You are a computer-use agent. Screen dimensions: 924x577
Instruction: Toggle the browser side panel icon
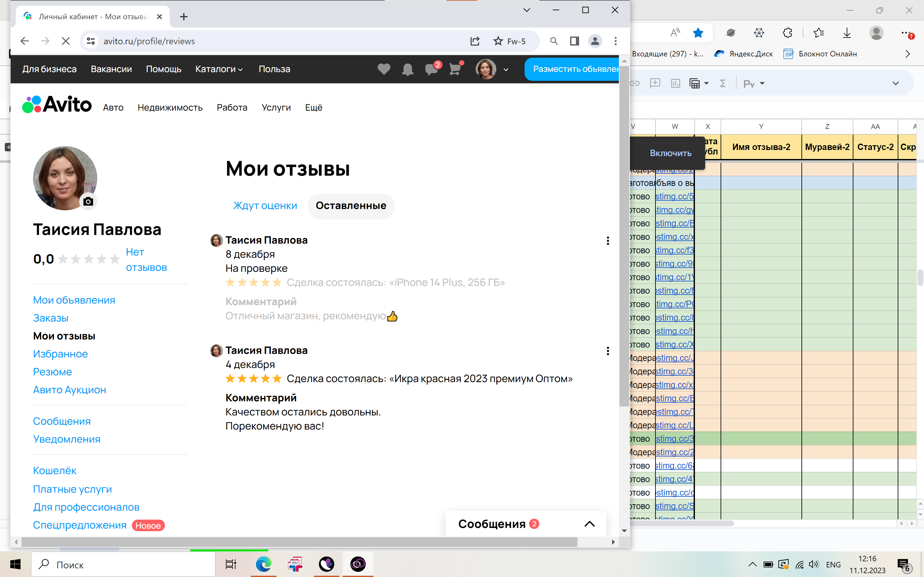click(574, 41)
